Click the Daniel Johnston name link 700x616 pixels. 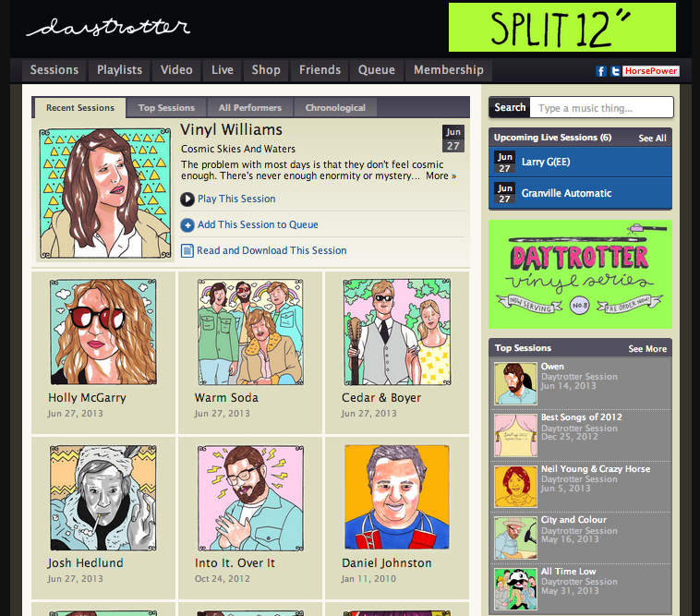(387, 563)
